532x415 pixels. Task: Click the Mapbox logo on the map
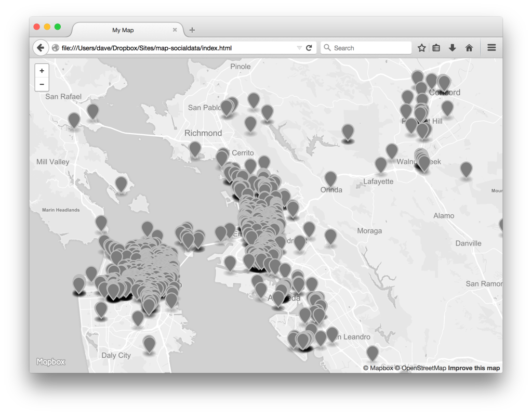(50, 362)
